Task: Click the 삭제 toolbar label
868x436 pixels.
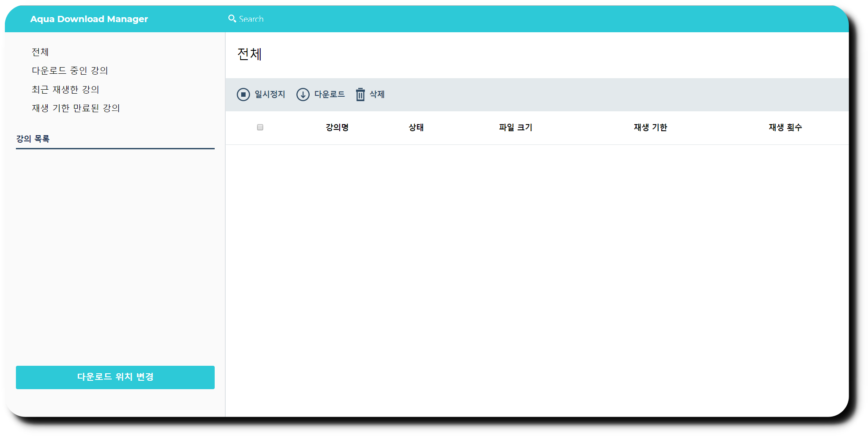Action: tap(377, 95)
